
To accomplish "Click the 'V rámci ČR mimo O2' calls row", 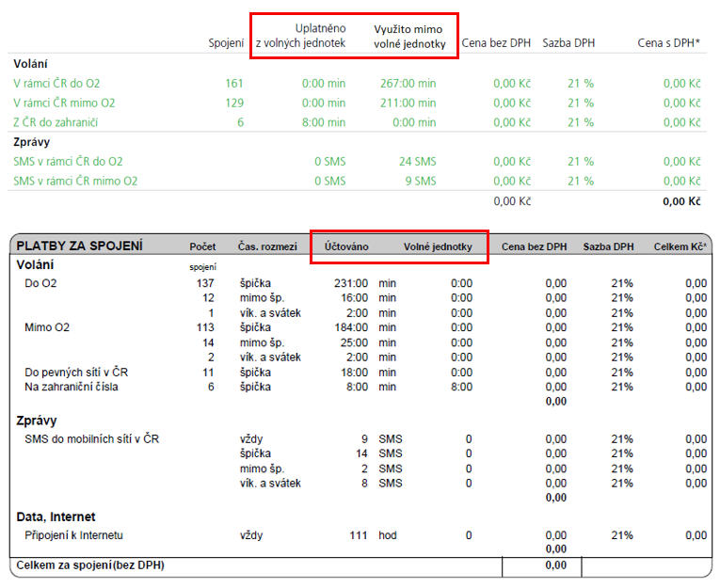I will click(x=64, y=103).
